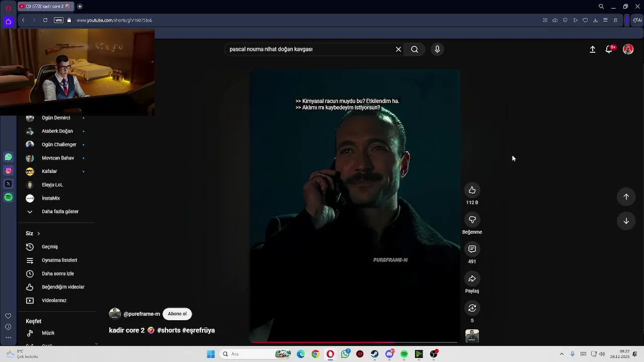
Task: Open Opera downloads toolbar icon
Action: point(595,20)
